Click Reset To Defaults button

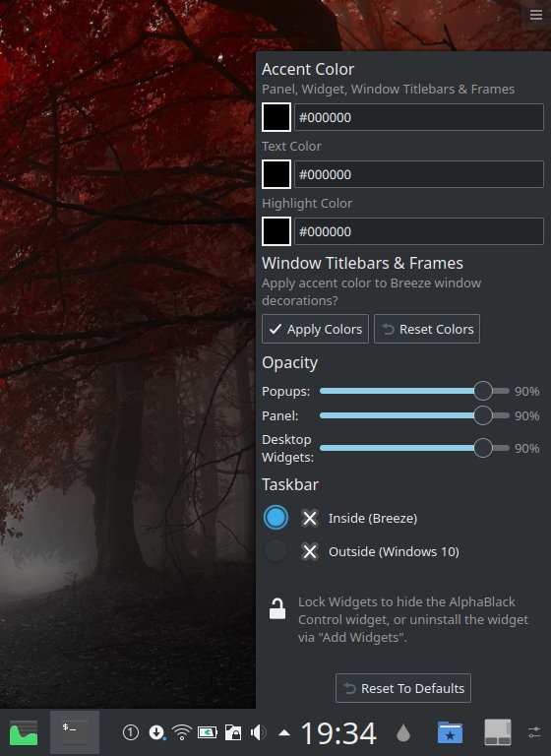tap(403, 688)
